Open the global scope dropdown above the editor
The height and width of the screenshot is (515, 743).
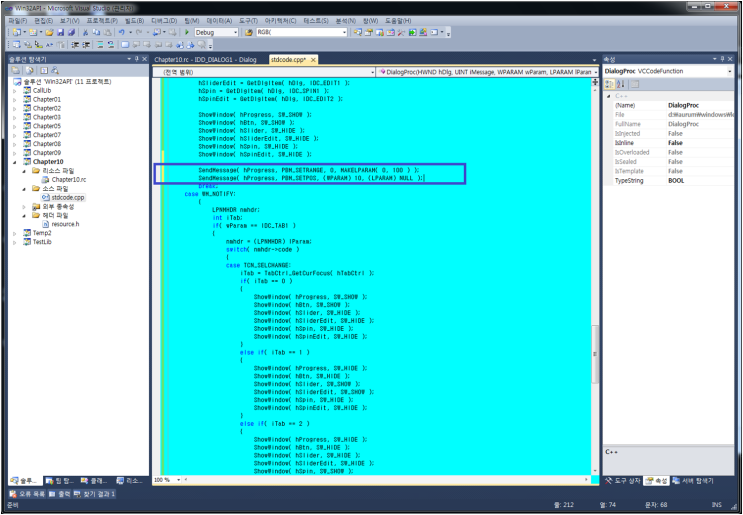click(x=372, y=72)
